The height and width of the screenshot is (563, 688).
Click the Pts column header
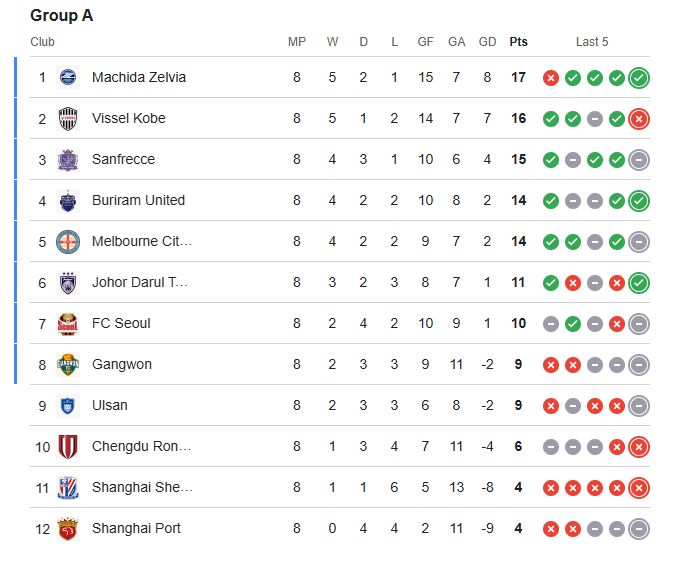pyautogui.click(x=518, y=42)
